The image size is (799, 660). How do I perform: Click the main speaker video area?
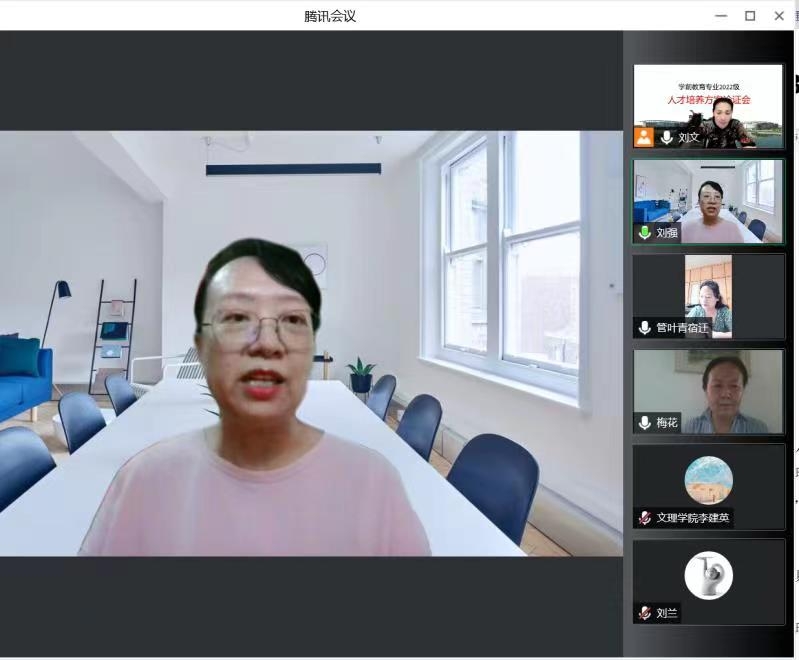tap(310, 340)
